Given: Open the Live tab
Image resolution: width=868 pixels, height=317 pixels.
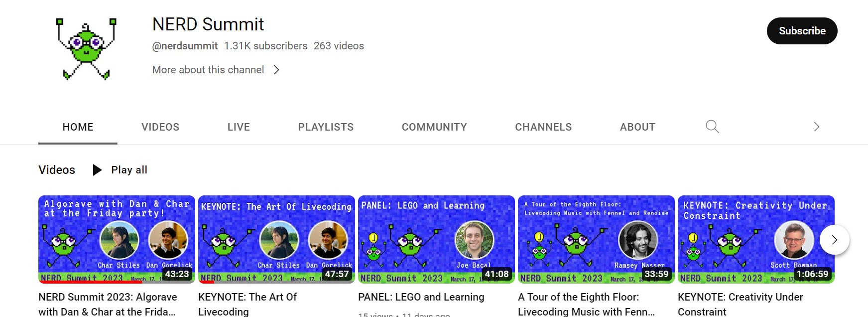Looking at the screenshot, I should point(239,127).
